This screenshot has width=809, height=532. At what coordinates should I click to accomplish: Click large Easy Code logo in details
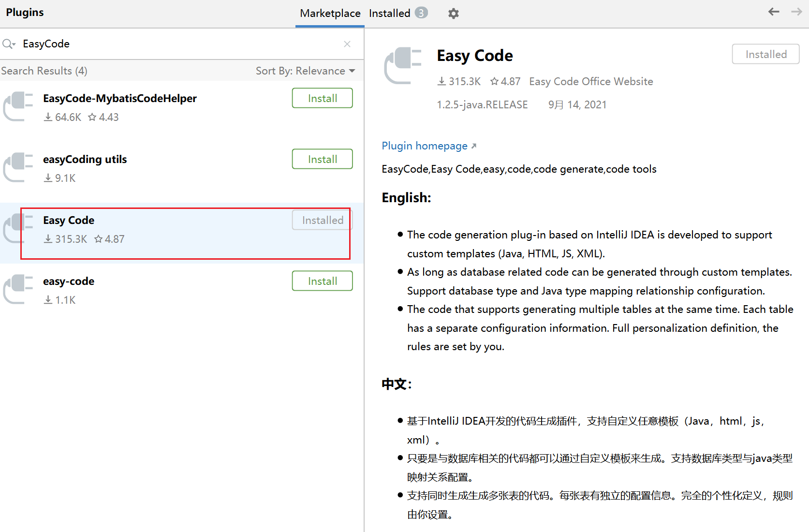tap(403, 65)
